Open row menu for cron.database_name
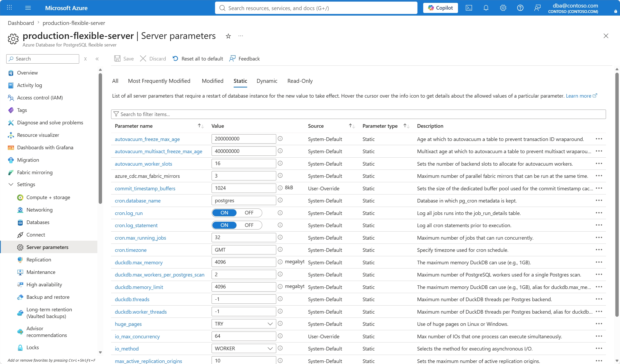The height and width of the screenshot is (364, 620). (x=599, y=200)
